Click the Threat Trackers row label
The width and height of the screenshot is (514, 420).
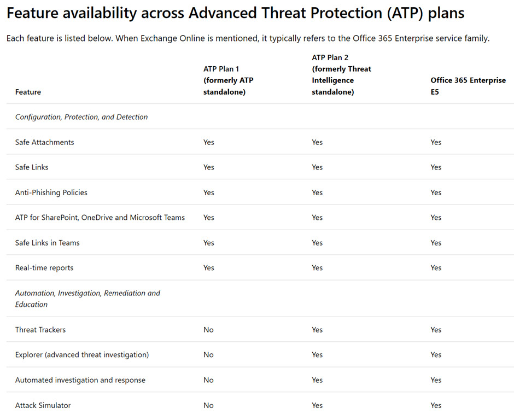coord(40,330)
